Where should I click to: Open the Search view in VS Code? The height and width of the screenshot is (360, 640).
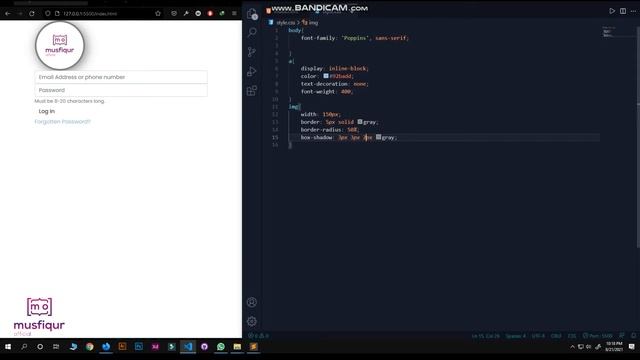pyautogui.click(x=252, y=32)
